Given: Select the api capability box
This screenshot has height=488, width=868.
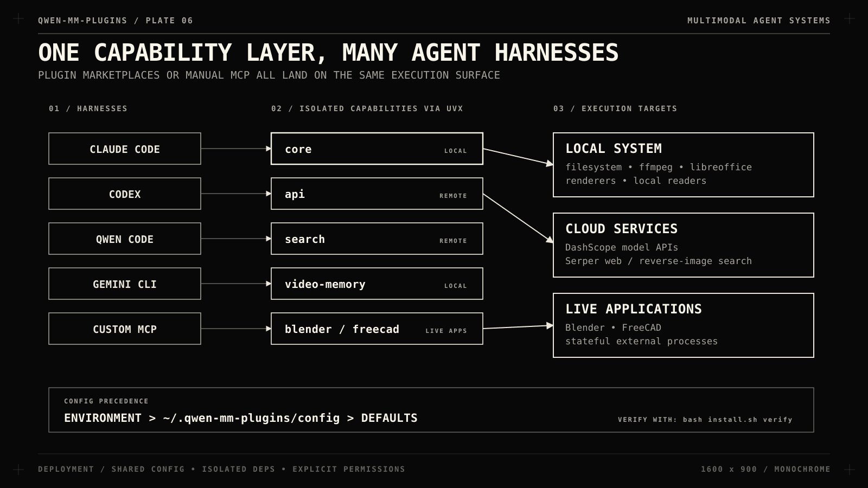Looking at the screenshot, I should pyautogui.click(x=377, y=194).
